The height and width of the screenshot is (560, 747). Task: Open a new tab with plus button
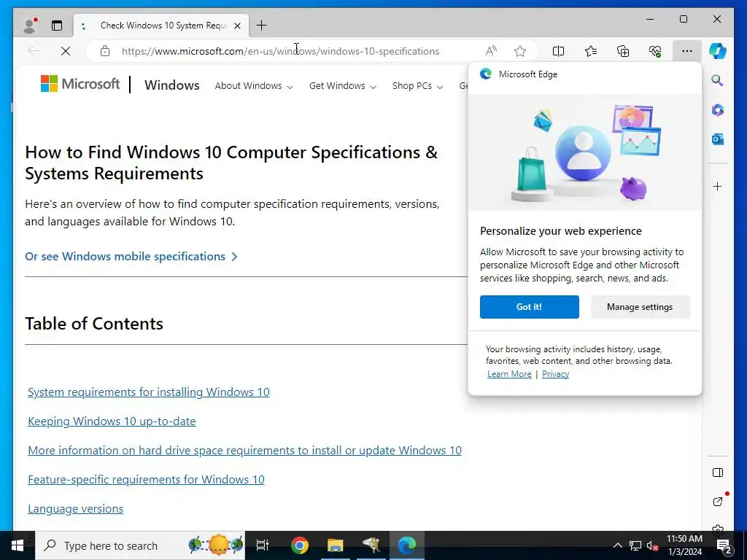pyautogui.click(x=262, y=26)
